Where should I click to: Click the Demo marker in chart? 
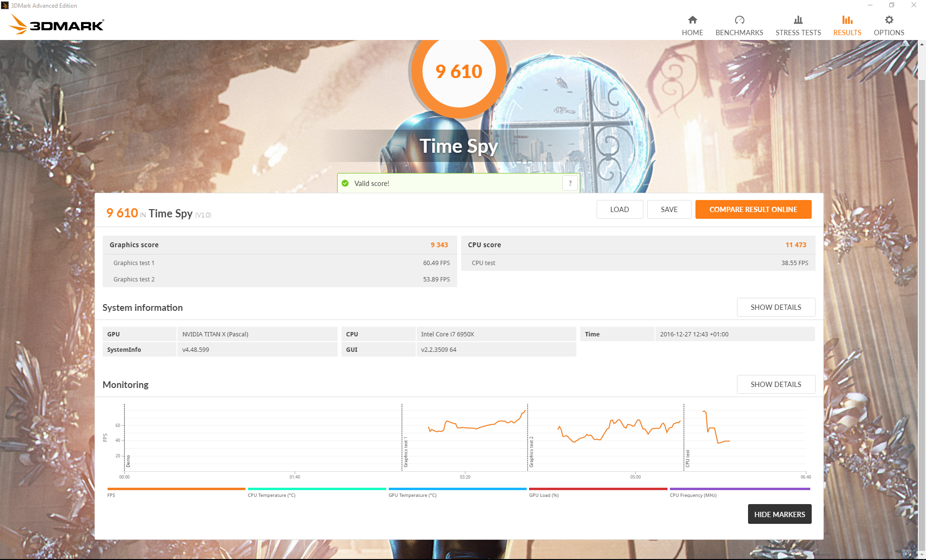point(128,461)
